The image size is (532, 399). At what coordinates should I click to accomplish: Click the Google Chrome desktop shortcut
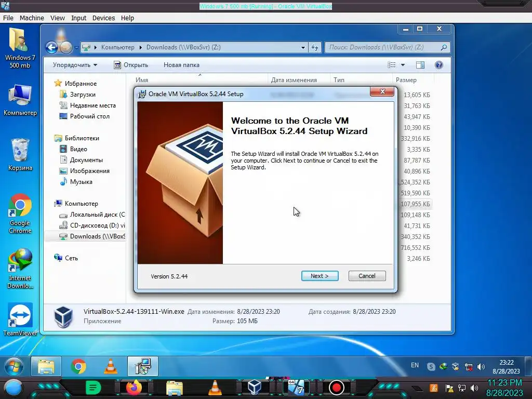coord(20,214)
